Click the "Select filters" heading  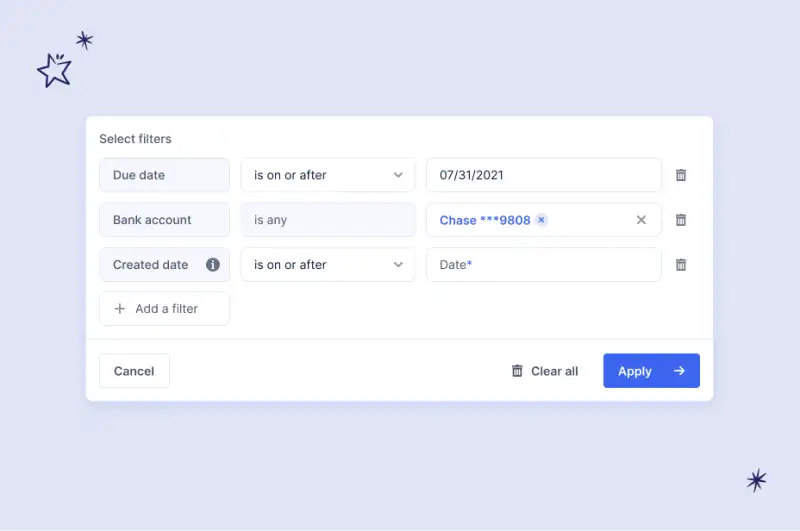(135, 139)
